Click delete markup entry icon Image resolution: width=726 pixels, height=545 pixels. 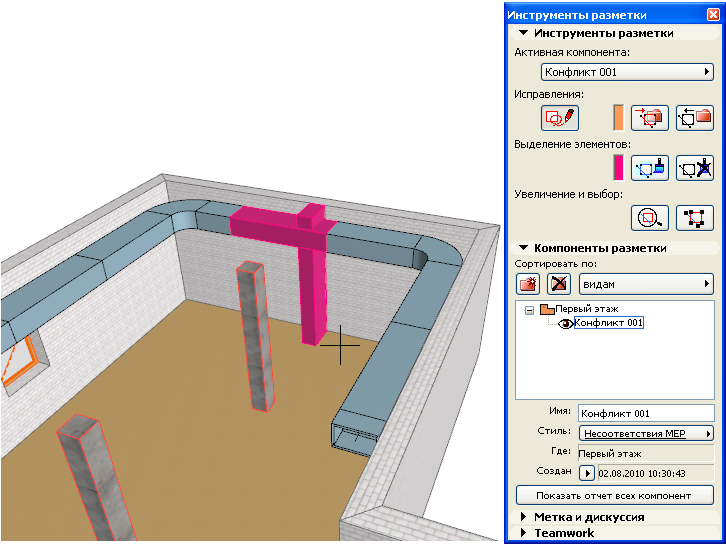coord(559,284)
